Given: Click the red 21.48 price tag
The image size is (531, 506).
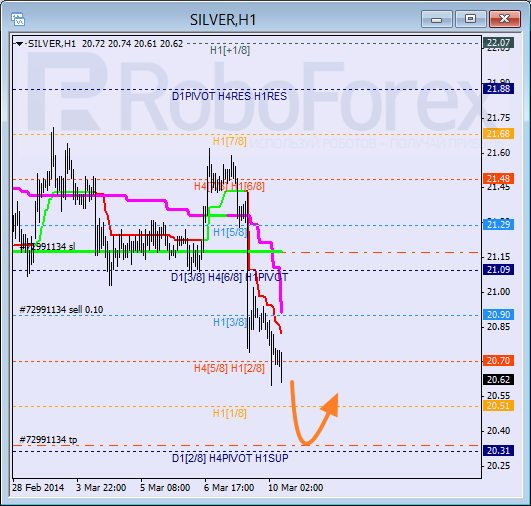Looking at the screenshot, I should pyautogui.click(x=498, y=178).
